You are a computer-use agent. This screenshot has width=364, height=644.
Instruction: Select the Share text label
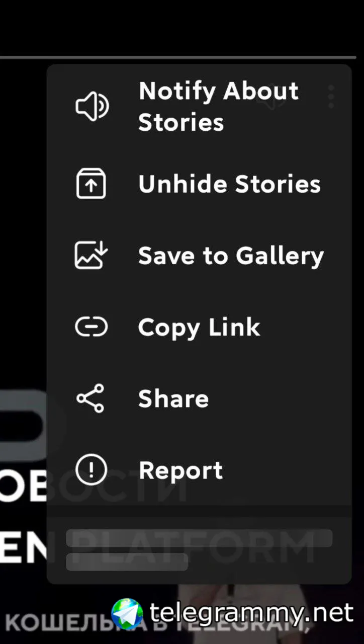tap(173, 398)
